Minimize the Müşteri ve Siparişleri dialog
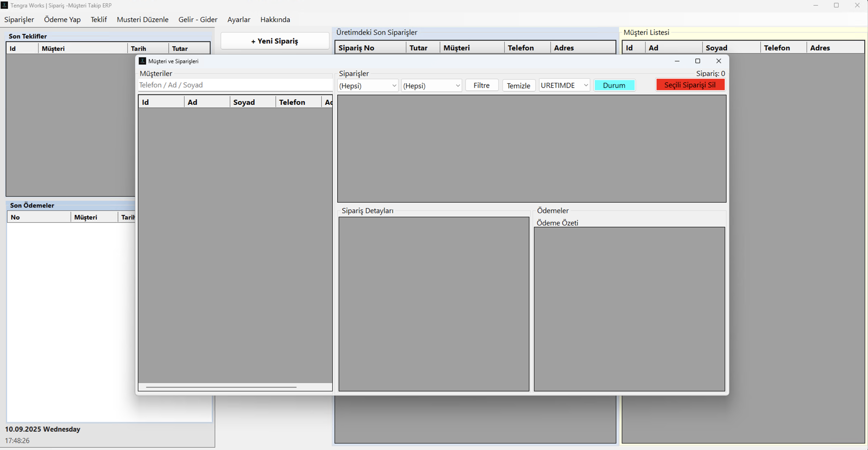 (677, 61)
